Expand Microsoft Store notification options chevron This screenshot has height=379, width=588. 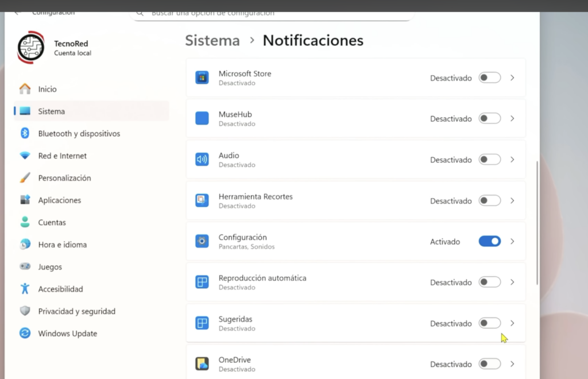click(512, 78)
